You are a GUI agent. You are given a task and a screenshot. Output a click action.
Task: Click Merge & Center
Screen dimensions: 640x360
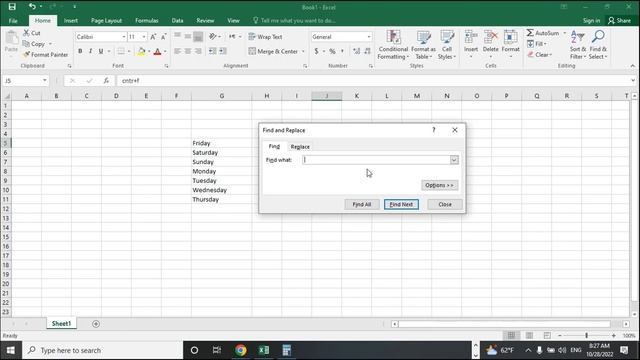[x=273, y=51]
